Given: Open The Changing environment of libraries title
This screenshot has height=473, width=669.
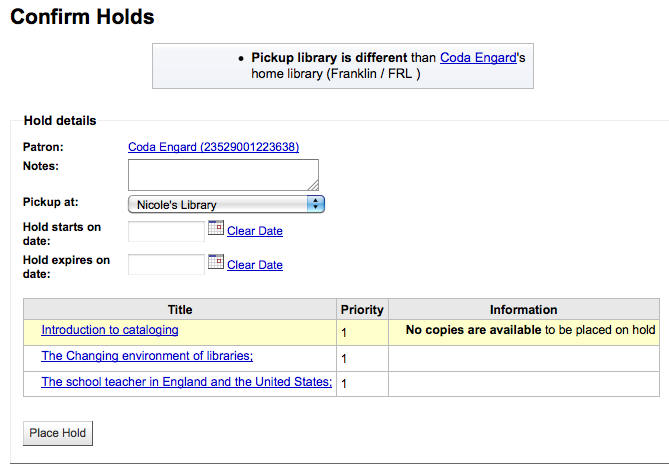Looking at the screenshot, I should pos(147,356).
